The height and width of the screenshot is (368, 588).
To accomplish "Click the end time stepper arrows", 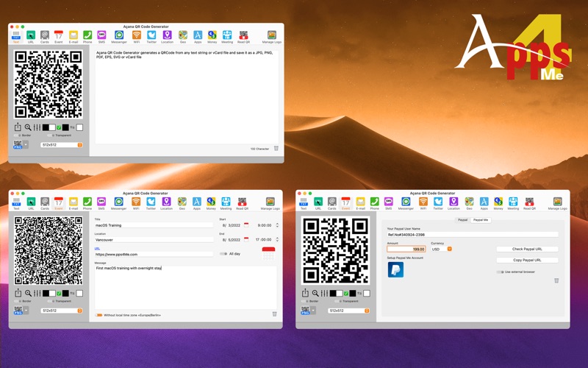I will click(x=277, y=239).
